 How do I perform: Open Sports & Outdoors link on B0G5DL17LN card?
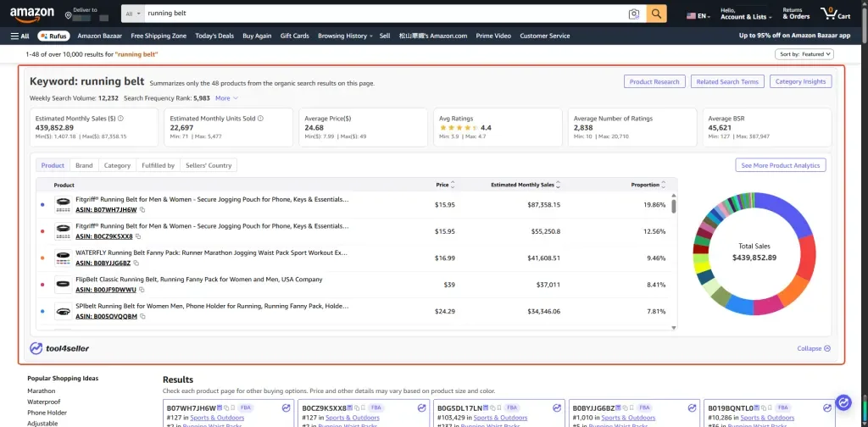point(500,418)
